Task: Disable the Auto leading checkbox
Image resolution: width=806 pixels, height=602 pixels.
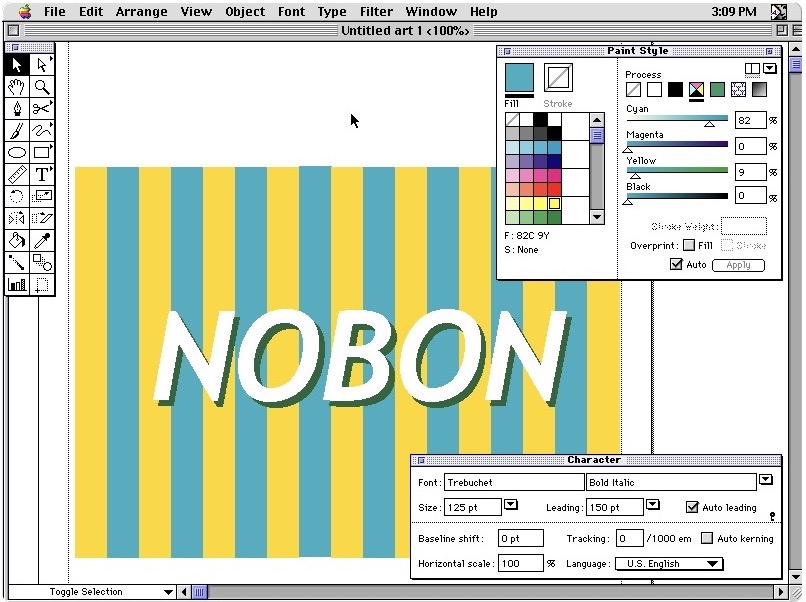Action: point(692,507)
